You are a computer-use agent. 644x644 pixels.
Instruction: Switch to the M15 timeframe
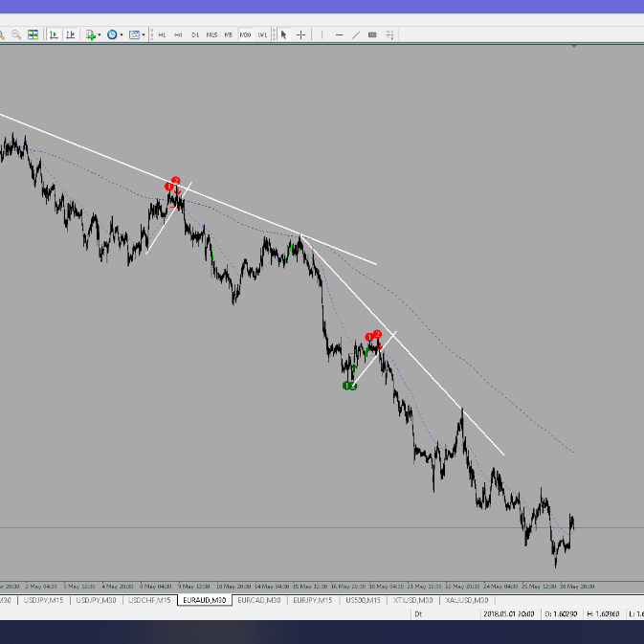[x=211, y=34]
